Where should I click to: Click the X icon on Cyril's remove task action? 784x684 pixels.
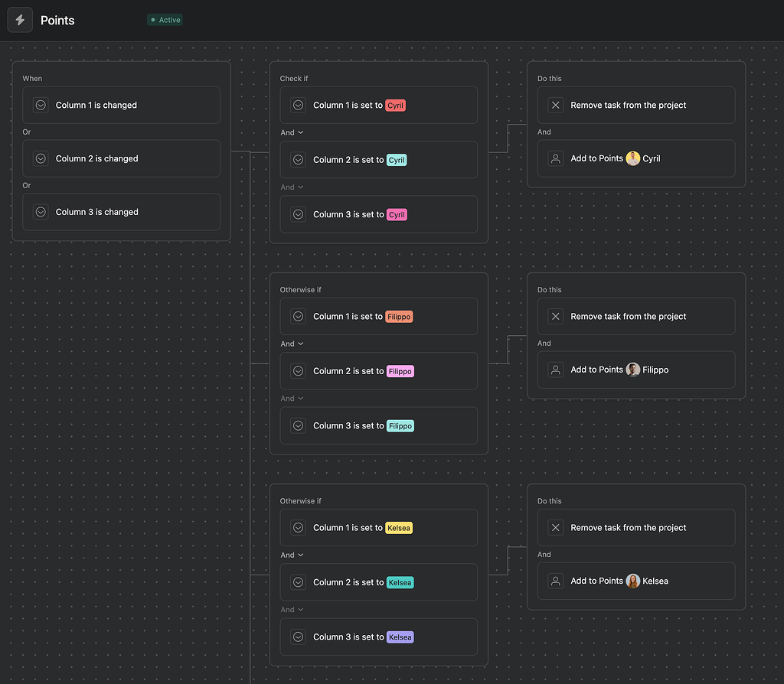[x=555, y=105]
